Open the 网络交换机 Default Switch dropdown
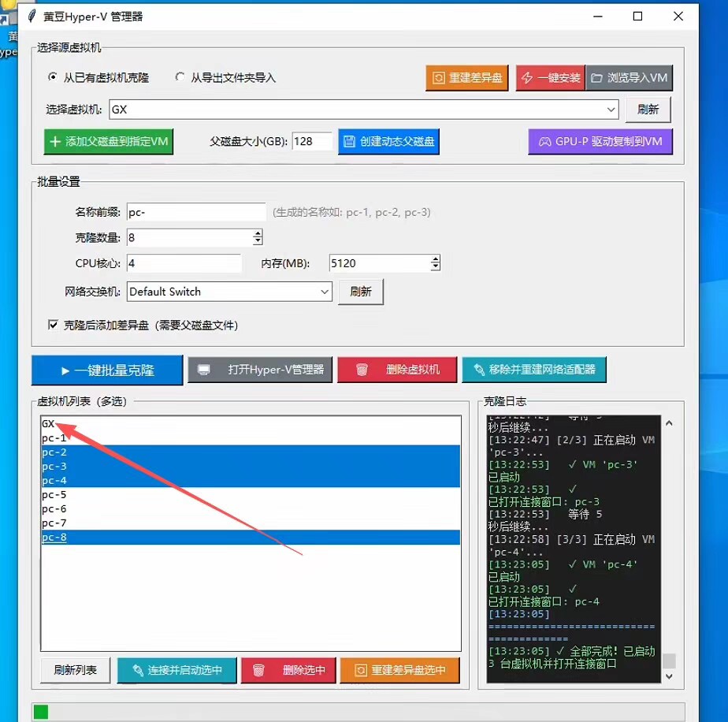Viewport: 728px width, 722px height. click(229, 292)
